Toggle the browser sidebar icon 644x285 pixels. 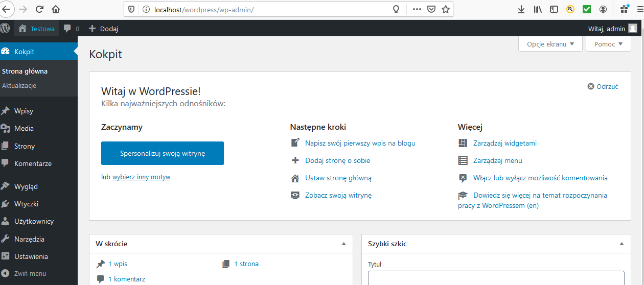click(554, 9)
